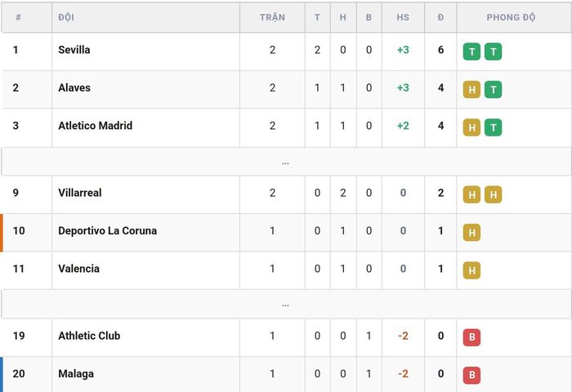Open the Malaga team link
The image size is (572, 392).
[76, 373]
